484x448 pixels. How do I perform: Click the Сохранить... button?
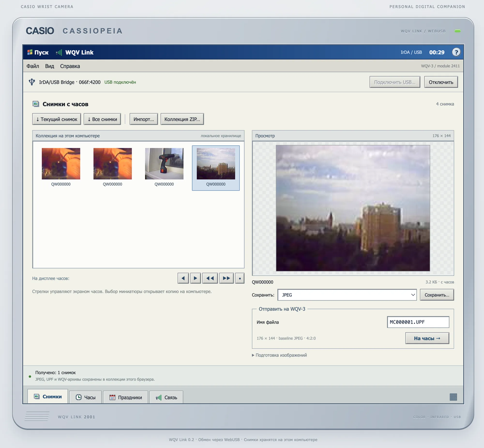[x=437, y=295]
